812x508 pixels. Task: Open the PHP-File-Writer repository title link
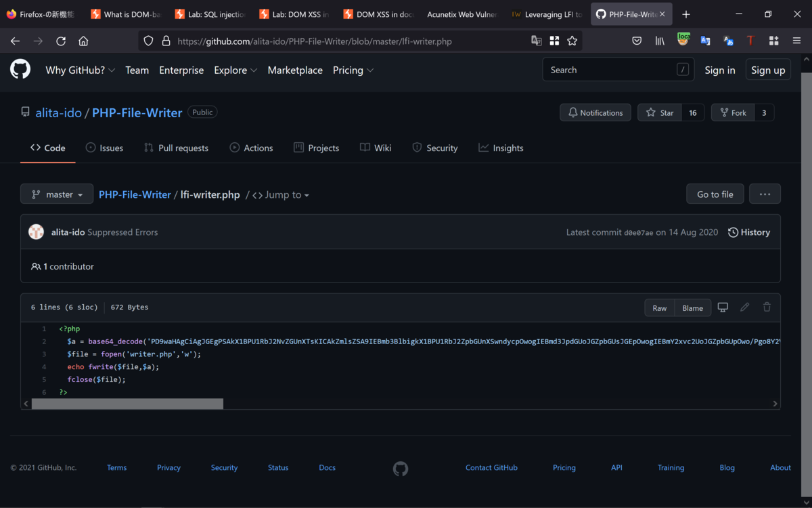(137, 112)
